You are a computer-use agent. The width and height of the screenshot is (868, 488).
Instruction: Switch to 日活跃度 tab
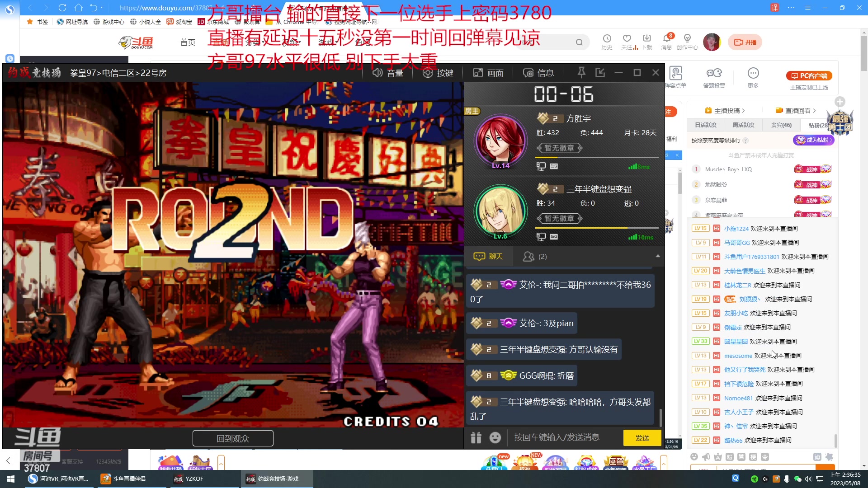(706, 125)
